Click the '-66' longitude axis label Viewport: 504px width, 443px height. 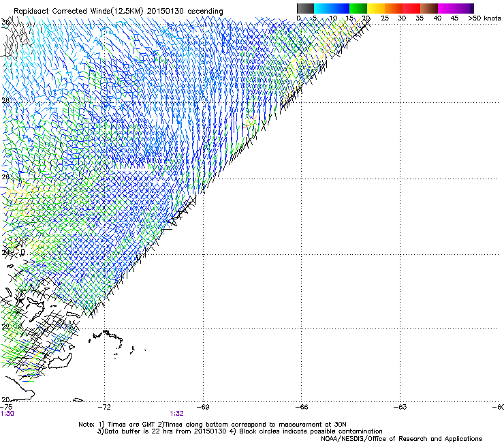point(302,408)
